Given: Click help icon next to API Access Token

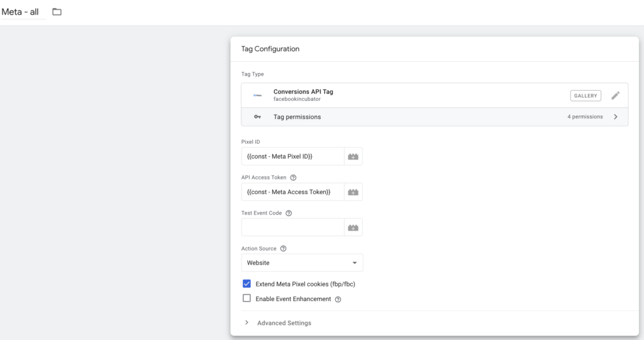Looking at the screenshot, I should (x=293, y=178).
